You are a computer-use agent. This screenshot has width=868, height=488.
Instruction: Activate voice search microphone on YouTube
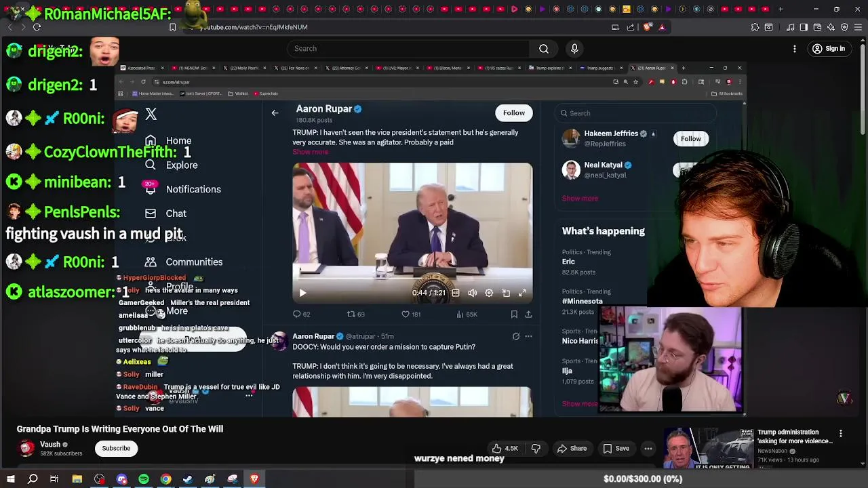[574, 49]
